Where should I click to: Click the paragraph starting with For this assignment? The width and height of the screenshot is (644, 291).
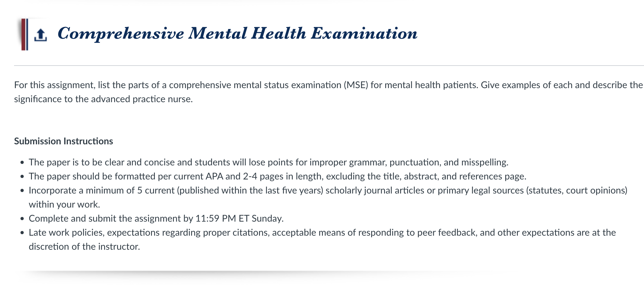click(x=328, y=92)
